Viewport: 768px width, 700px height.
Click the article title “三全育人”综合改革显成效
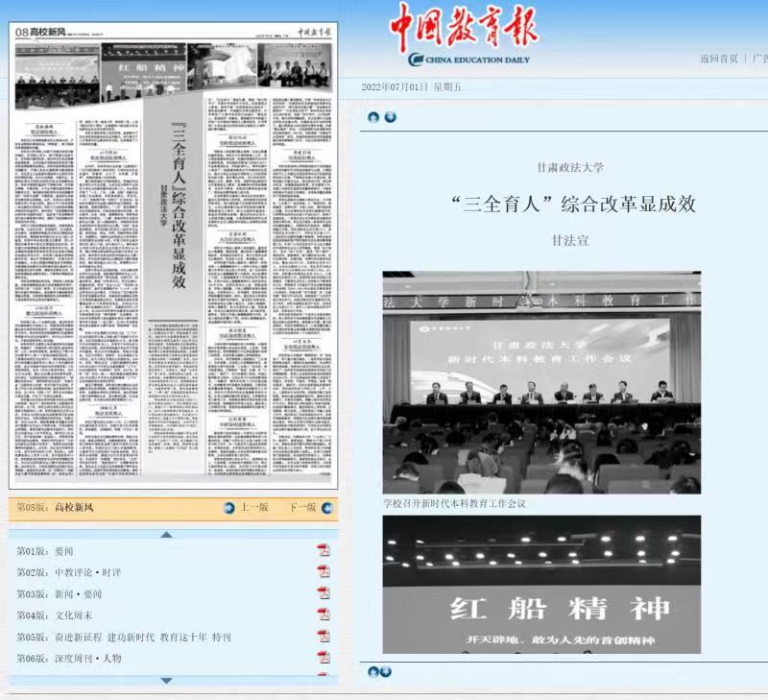pyautogui.click(x=573, y=204)
